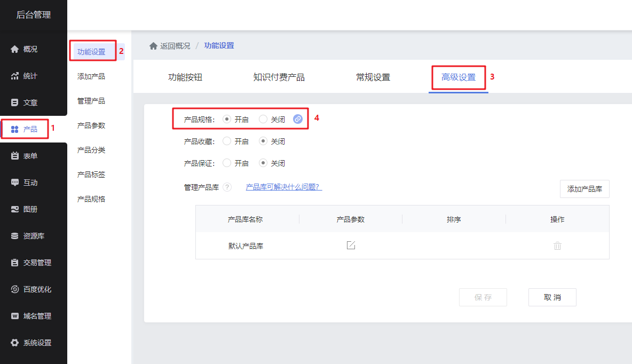Screen dimensions: 632x364
Task: Select 关闭 radio for 产品收藏
Action: point(263,141)
